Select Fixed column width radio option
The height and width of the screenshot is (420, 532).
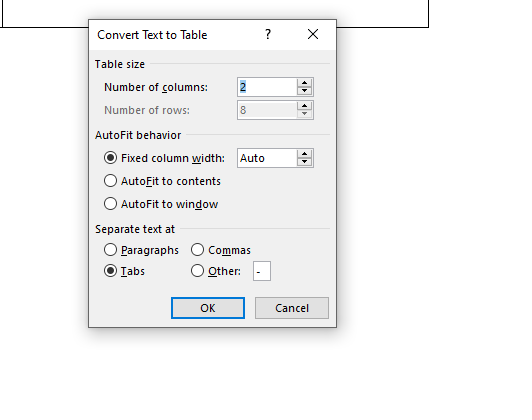click(x=110, y=158)
